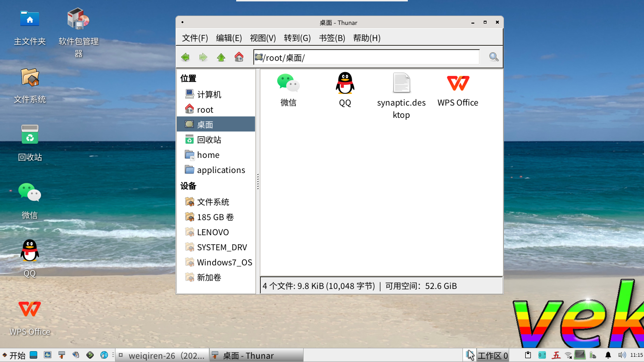
Task: Open the 帮助(H) menu
Action: (367, 38)
